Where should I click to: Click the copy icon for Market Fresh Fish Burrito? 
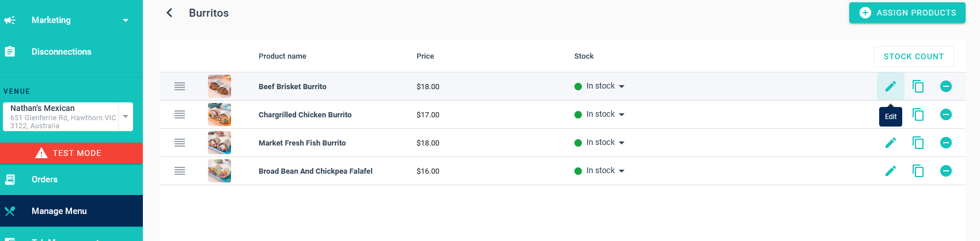coord(918,143)
